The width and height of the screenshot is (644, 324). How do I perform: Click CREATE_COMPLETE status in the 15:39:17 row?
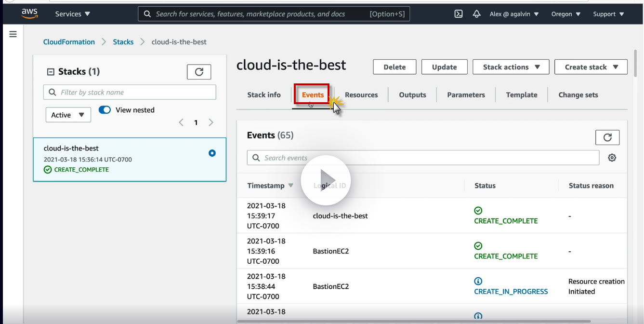pos(506,221)
